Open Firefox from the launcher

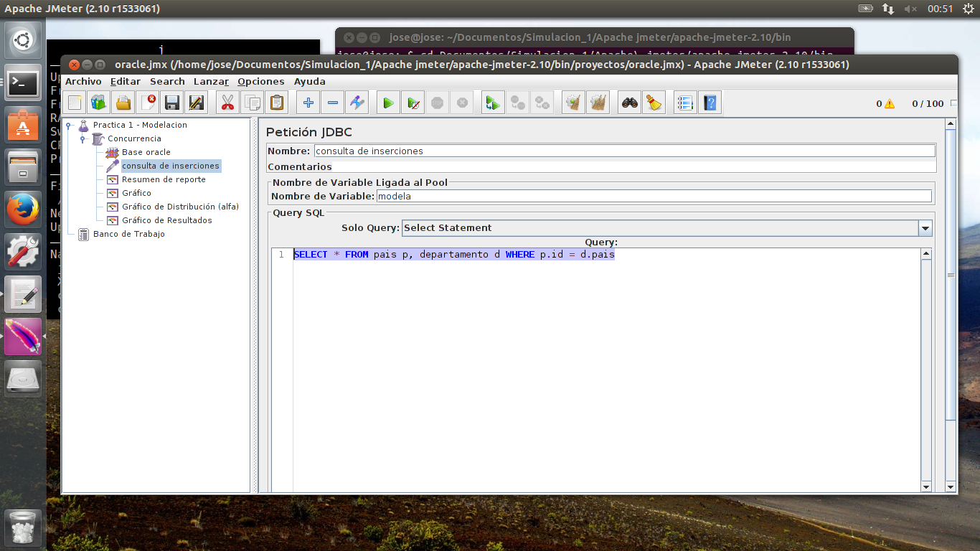tap(24, 210)
